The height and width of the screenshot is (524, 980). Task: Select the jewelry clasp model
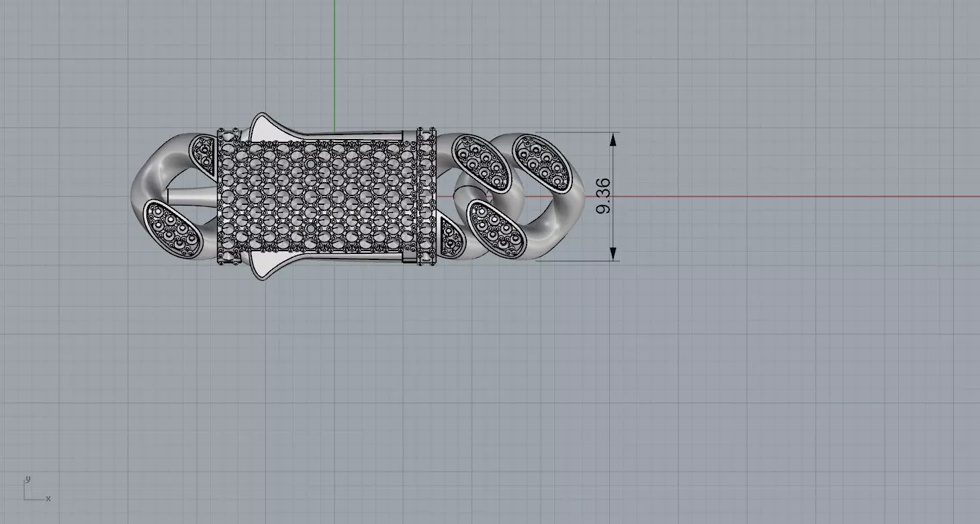(357, 197)
